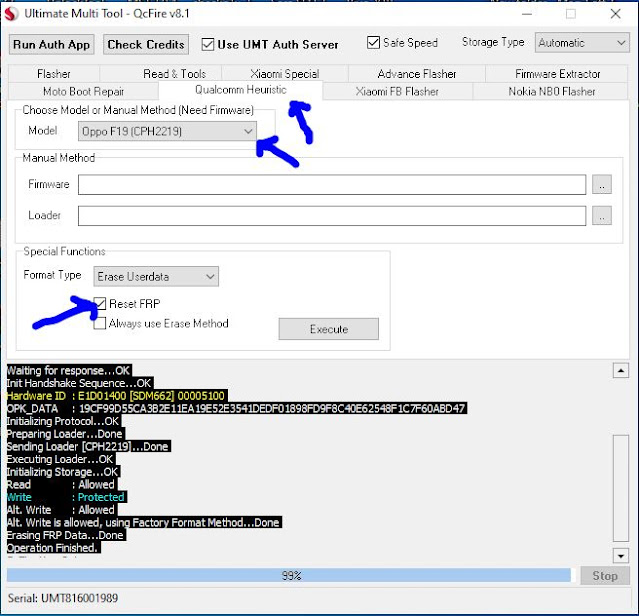Click log scrollbar down arrow

(x=621, y=556)
